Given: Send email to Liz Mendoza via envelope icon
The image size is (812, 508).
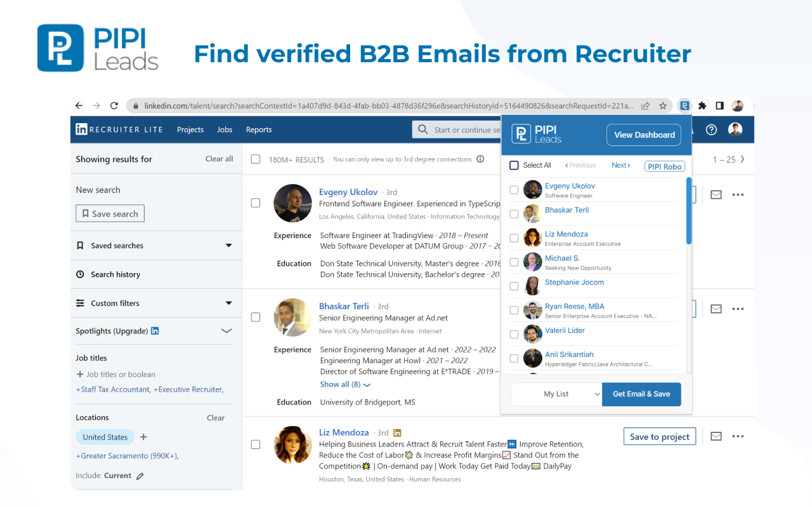Looking at the screenshot, I should pos(716,436).
